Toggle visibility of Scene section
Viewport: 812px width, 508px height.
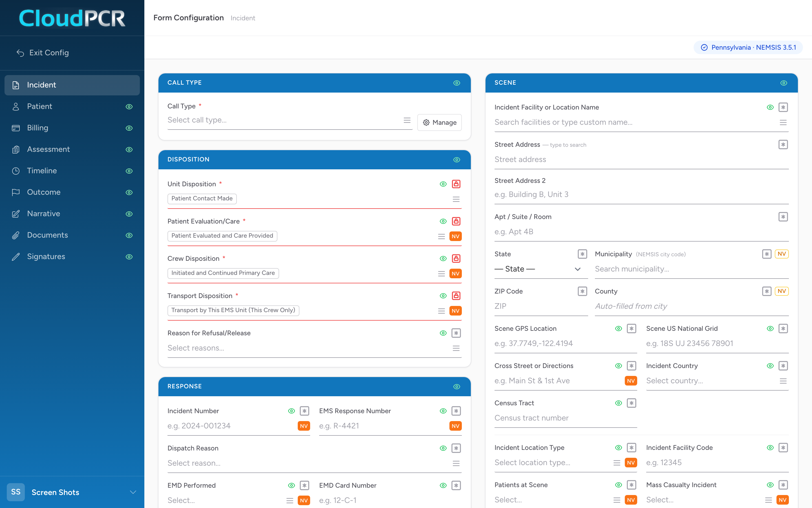pyautogui.click(x=784, y=83)
